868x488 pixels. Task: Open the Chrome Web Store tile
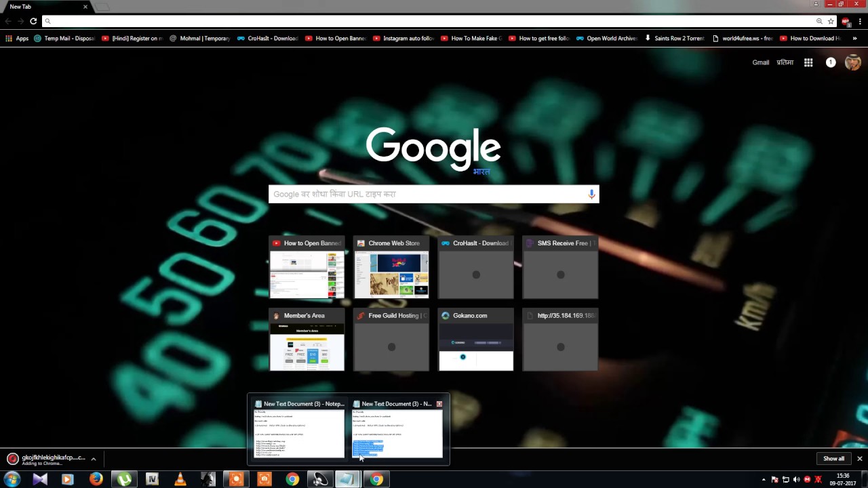click(391, 267)
